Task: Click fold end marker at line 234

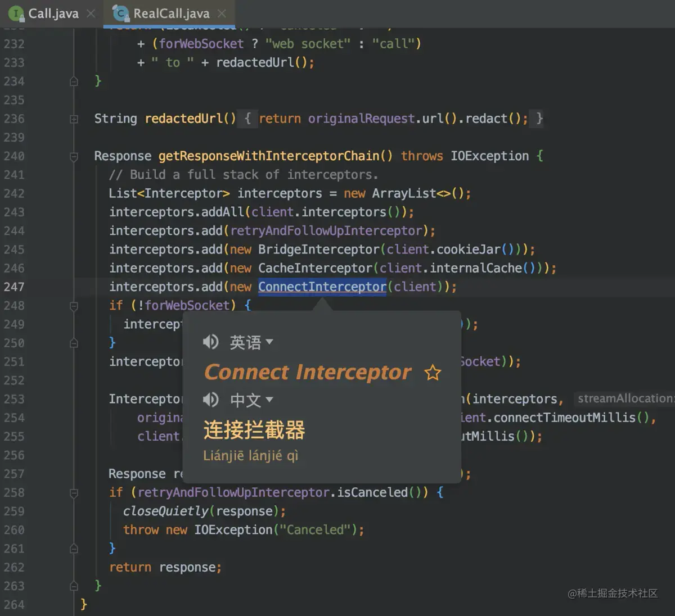Action: 74,81
